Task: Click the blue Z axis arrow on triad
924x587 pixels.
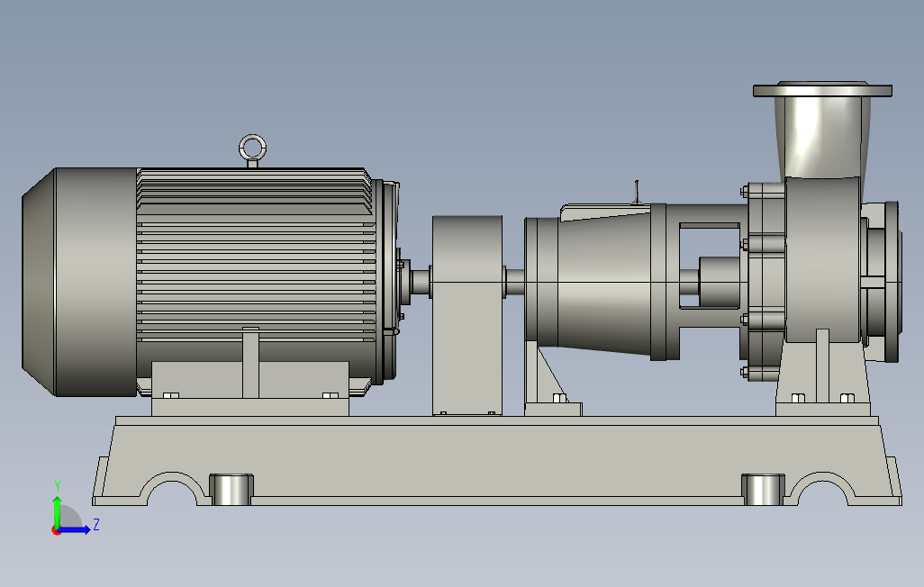Action: 76,530
